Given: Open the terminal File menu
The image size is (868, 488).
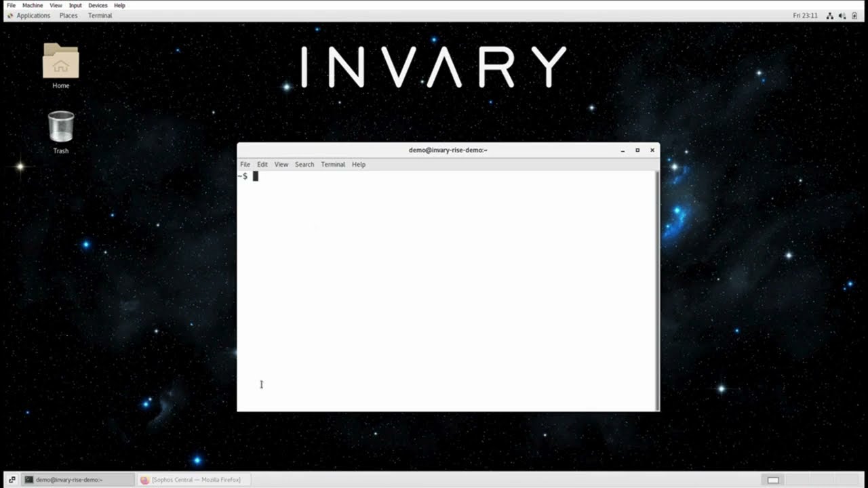Looking at the screenshot, I should pos(245,165).
